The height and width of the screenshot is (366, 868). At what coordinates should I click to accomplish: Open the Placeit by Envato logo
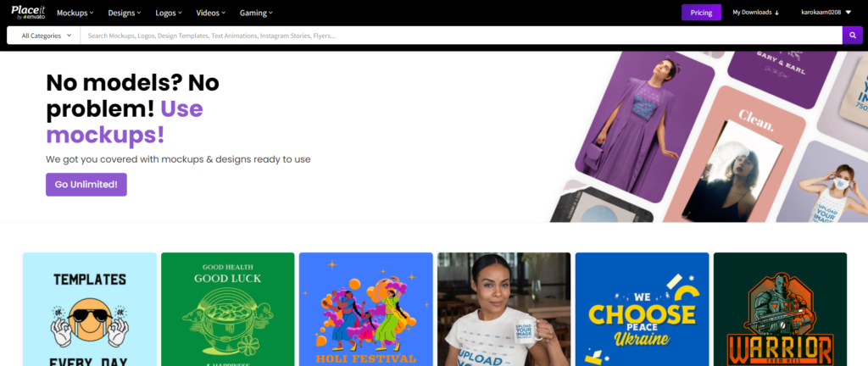[x=28, y=12]
